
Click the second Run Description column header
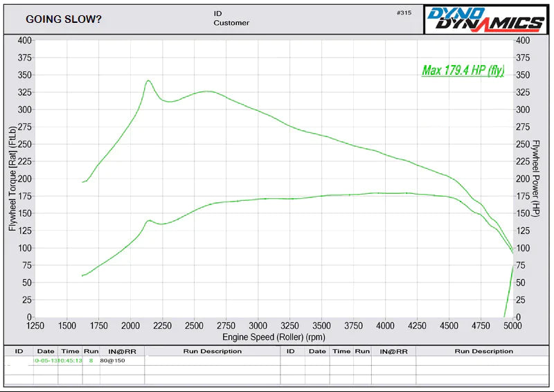(x=483, y=351)
